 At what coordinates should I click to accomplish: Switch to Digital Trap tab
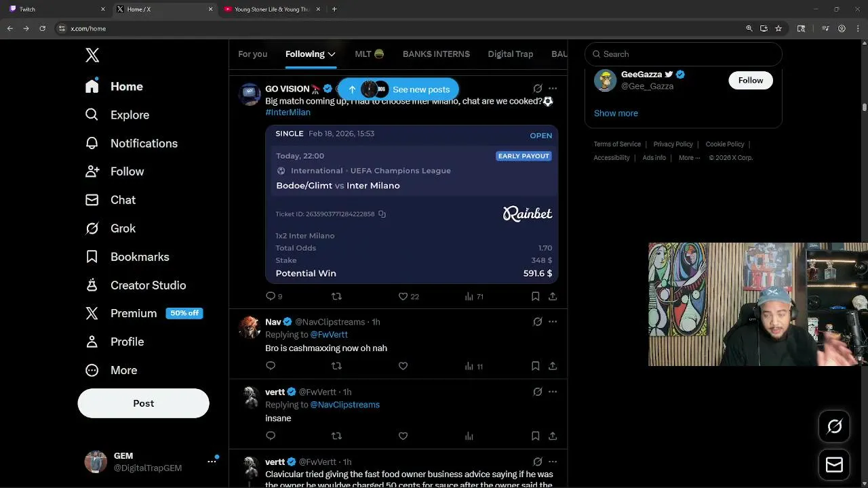[x=511, y=54]
